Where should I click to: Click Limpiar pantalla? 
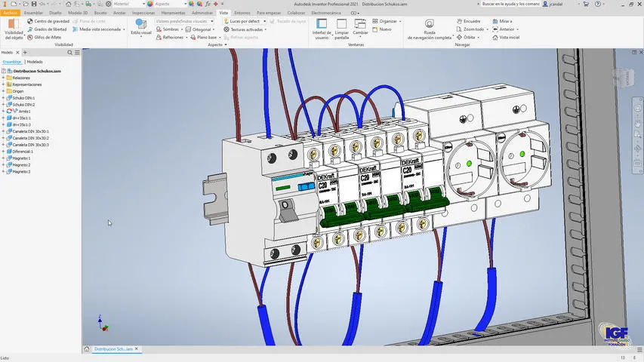(x=341, y=29)
